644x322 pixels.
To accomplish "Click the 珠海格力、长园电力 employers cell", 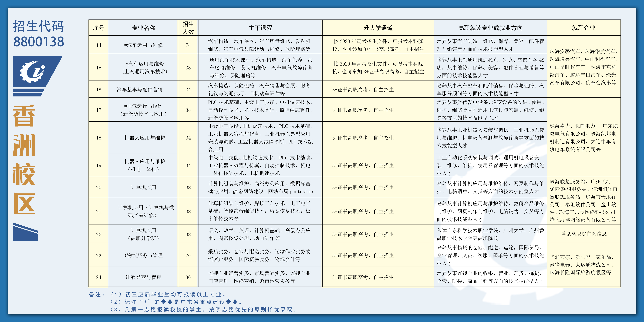I will click(x=584, y=137).
